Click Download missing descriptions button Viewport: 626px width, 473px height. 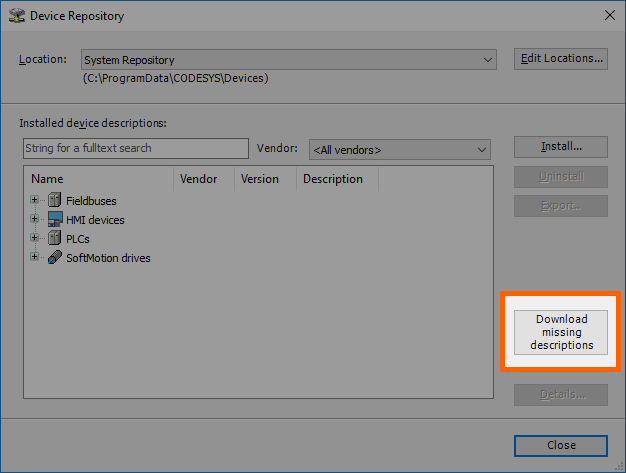(561, 332)
